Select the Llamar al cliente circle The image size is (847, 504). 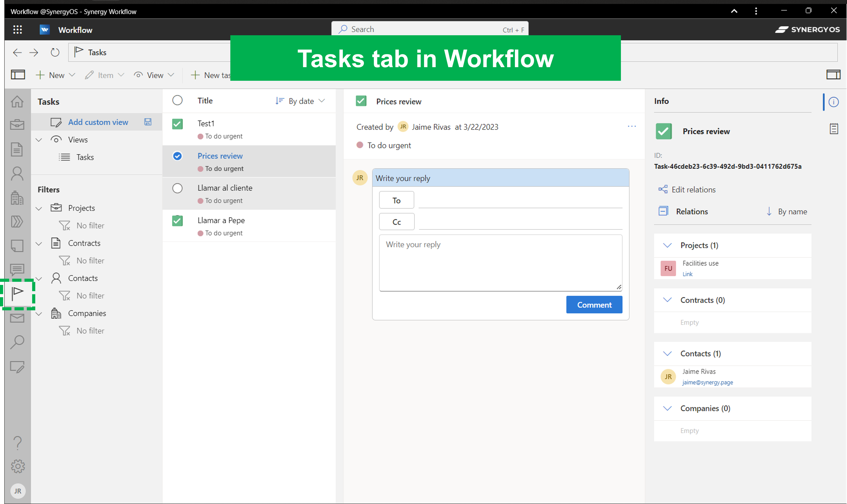coord(177,188)
